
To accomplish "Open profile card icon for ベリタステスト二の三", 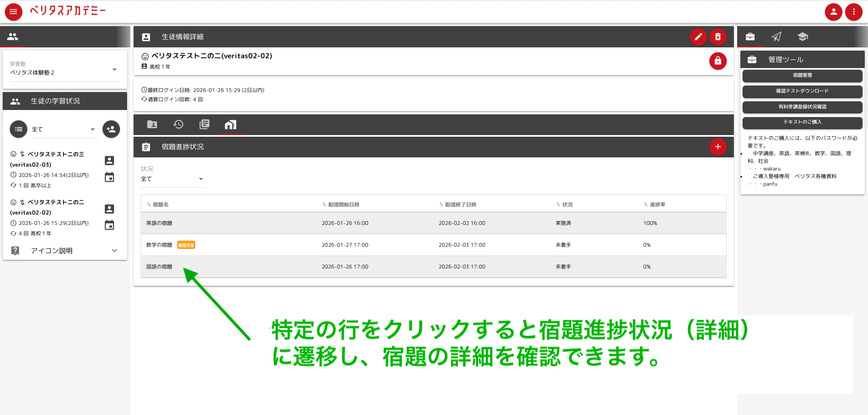I will click(x=110, y=160).
